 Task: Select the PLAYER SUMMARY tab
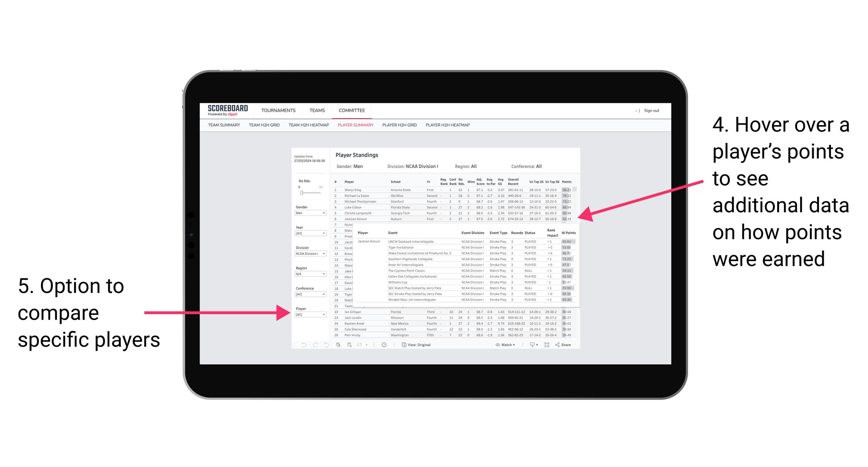[355, 126]
